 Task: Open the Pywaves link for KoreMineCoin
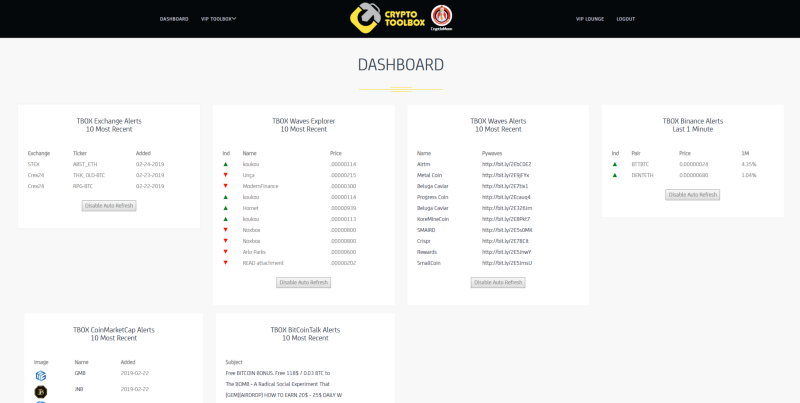pyautogui.click(x=506, y=219)
